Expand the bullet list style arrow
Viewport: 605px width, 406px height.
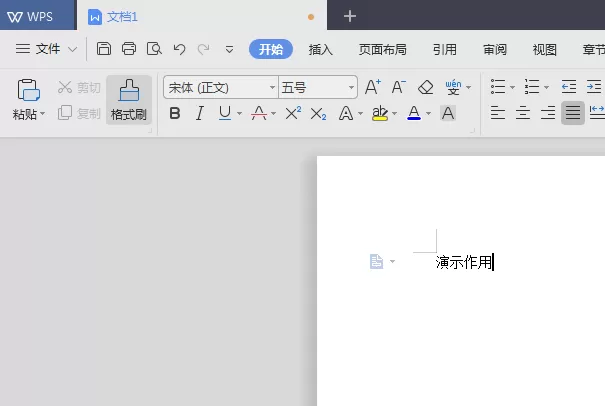512,88
